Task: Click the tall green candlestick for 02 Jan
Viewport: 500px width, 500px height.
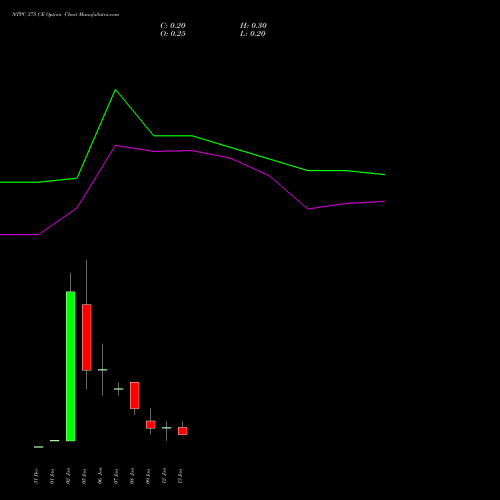Action: point(71,366)
